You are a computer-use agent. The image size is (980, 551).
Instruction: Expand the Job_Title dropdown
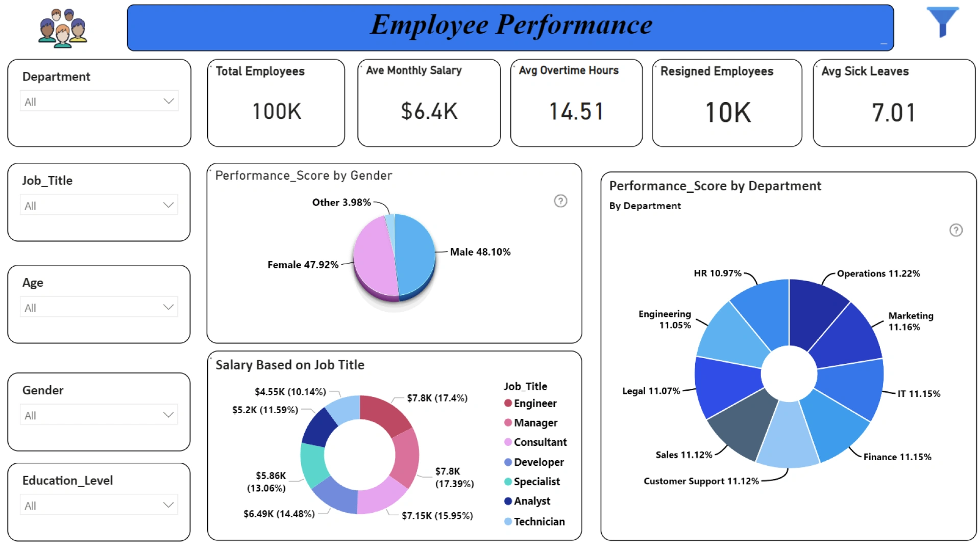click(x=99, y=205)
